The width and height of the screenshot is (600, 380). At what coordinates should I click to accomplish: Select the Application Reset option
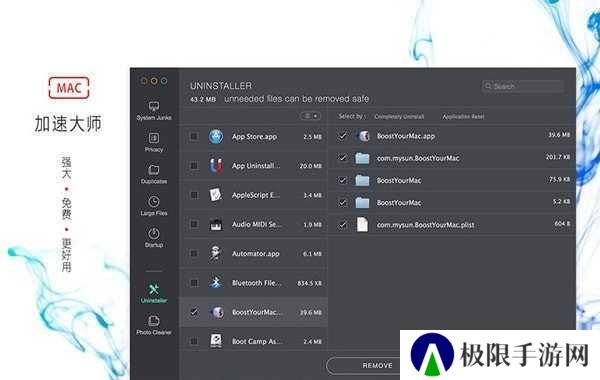[x=463, y=116]
